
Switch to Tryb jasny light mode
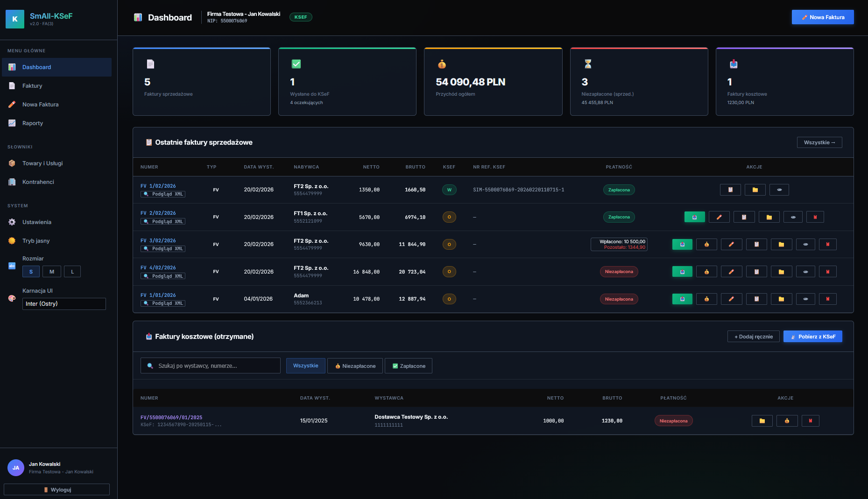click(x=36, y=241)
